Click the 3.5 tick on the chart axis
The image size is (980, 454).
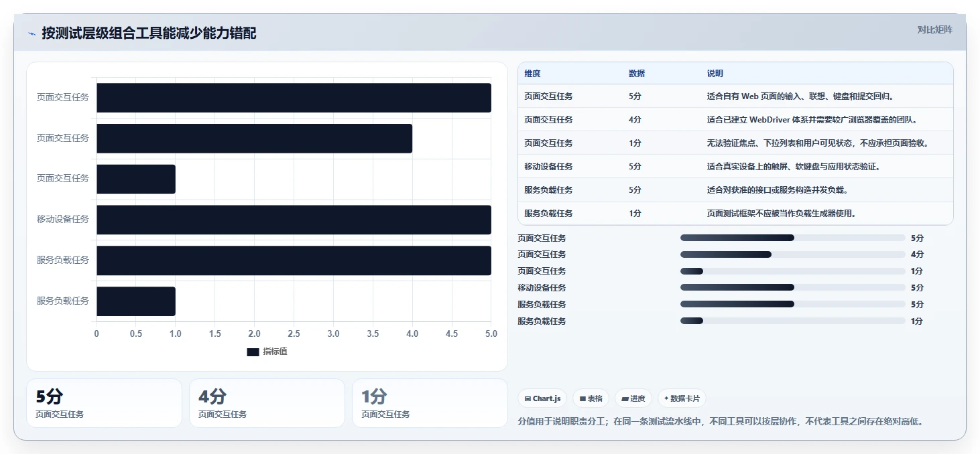point(373,333)
